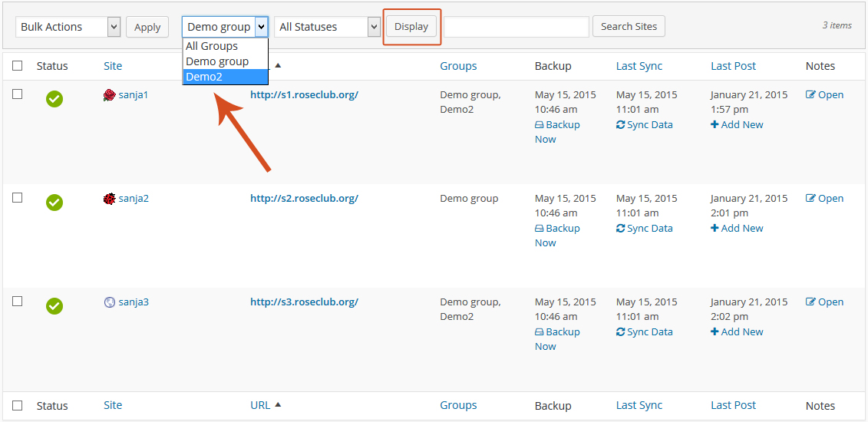The image size is (868, 422).
Task: Open the sanja2 site link
Action: click(134, 198)
